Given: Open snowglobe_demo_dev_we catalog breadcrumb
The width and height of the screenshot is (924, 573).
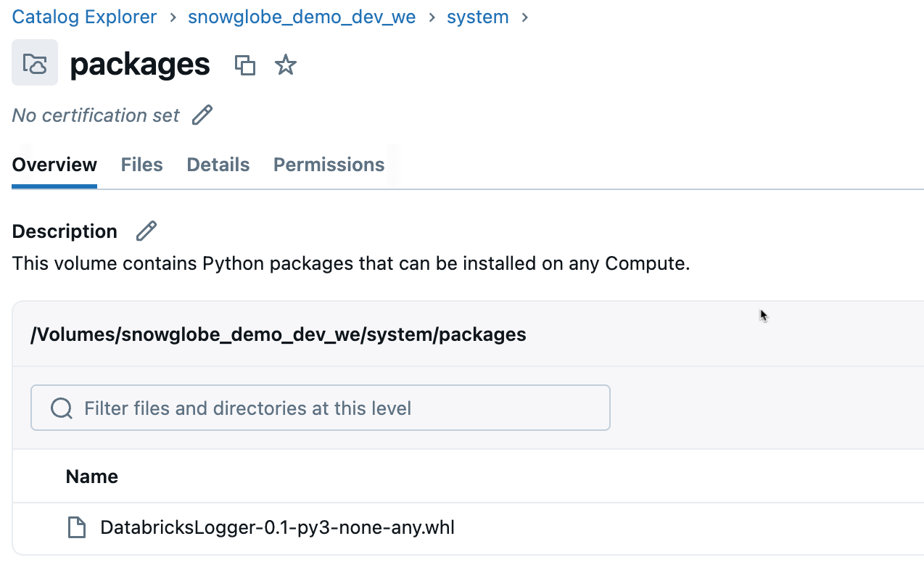Looking at the screenshot, I should pyautogui.click(x=302, y=17).
